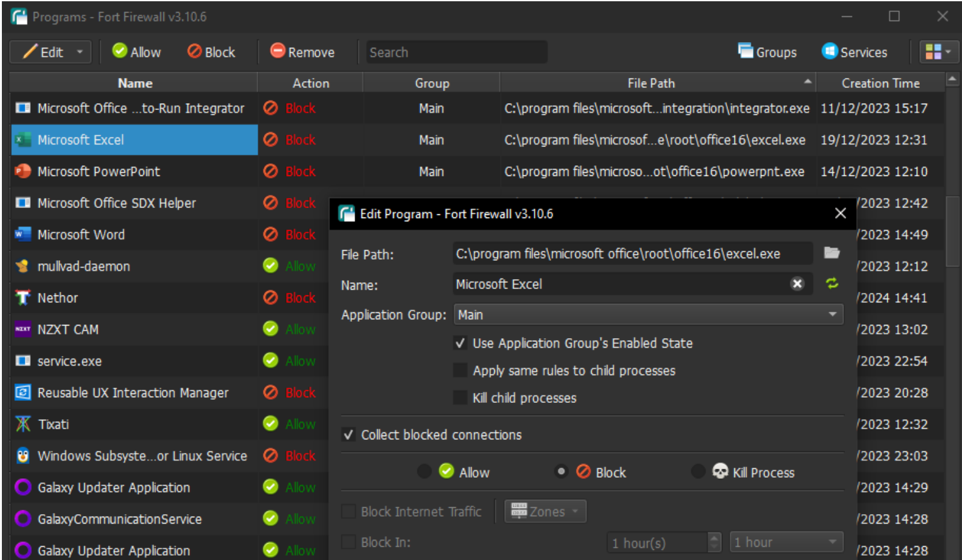This screenshot has height=560, width=962.
Task: Click the NZXT CAM program icon
Action: tap(23, 329)
